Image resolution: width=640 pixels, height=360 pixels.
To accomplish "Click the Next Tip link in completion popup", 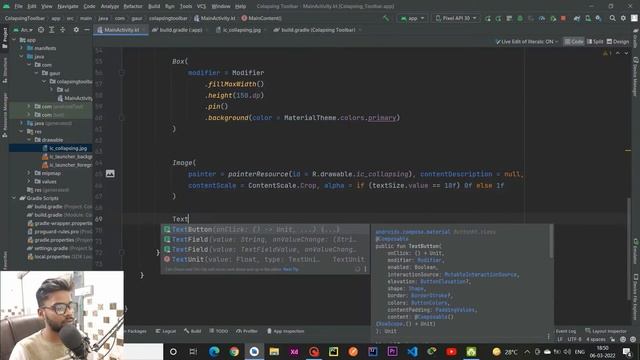I will click(291, 269).
